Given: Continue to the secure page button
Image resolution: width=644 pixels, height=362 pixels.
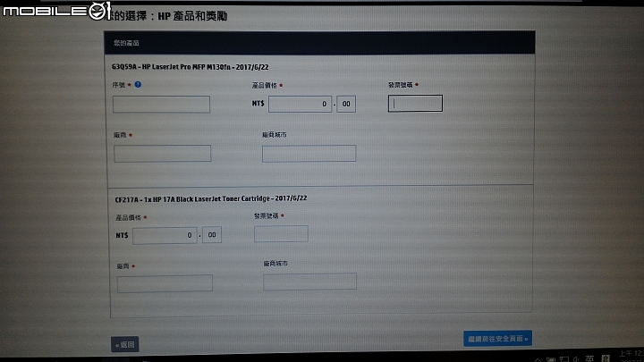Looking at the screenshot, I should tap(497, 339).
